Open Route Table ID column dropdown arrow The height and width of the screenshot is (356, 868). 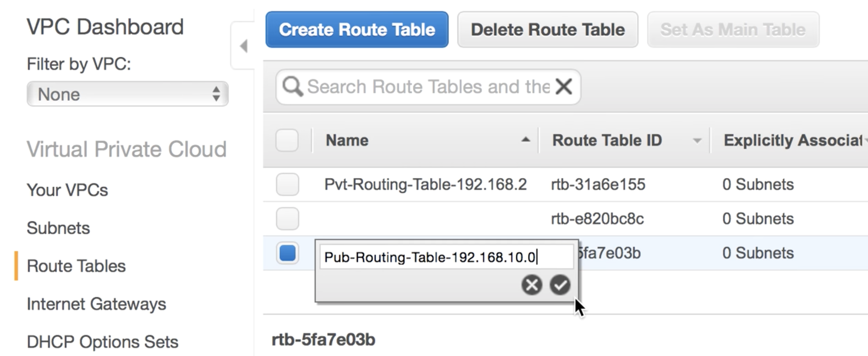[x=697, y=141]
